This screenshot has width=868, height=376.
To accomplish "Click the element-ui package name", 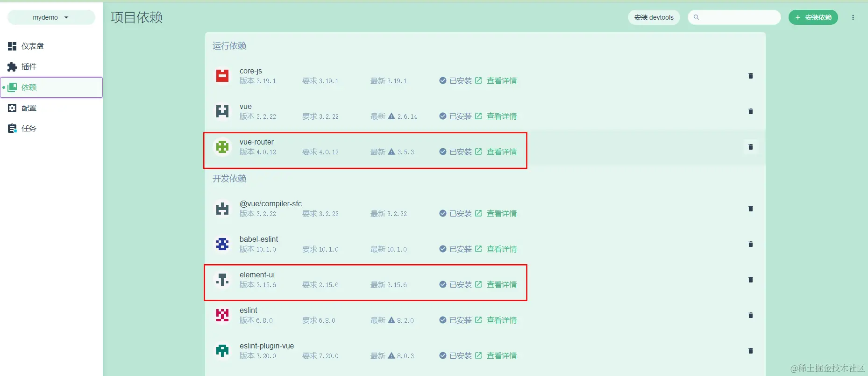I will pyautogui.click(x=257, y=275).
